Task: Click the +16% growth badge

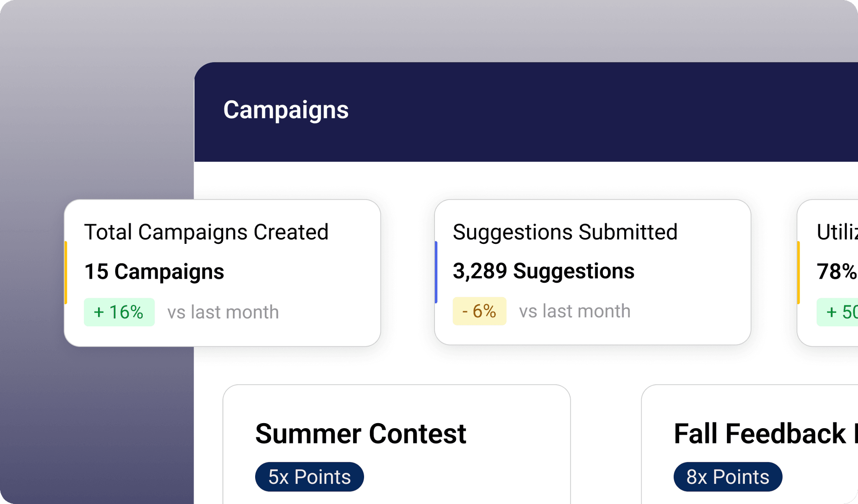Action: pyautogui.click(x=119, y=312)
